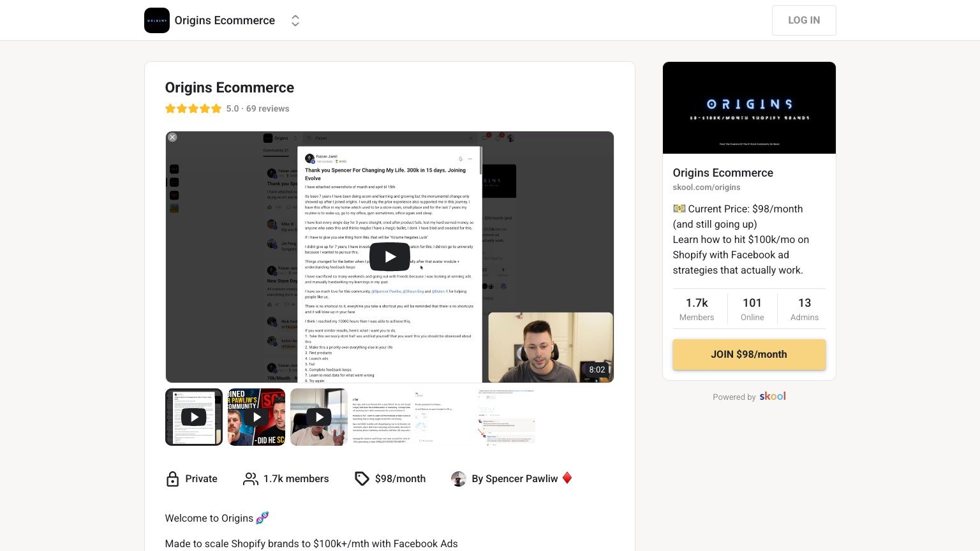
Task: Click the price tag icon
Action: (362, 479)
